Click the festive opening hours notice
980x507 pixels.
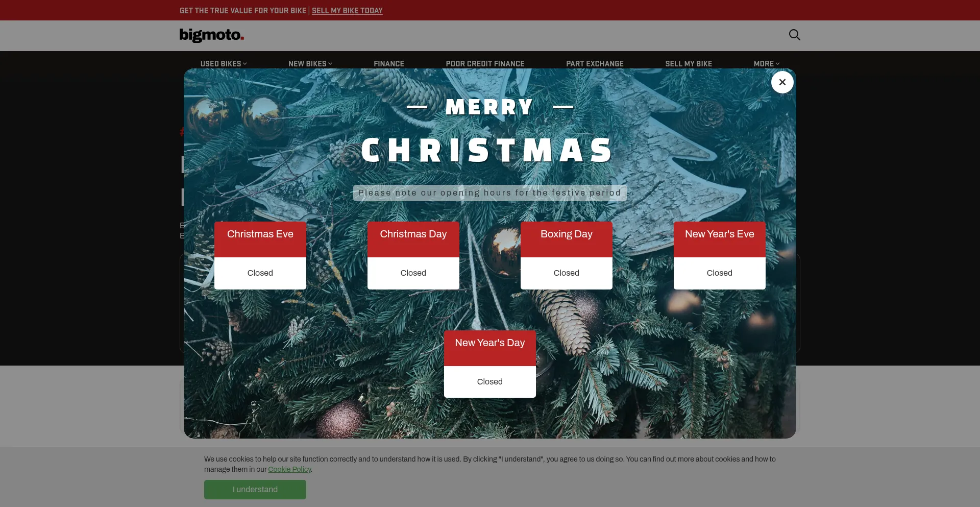489,193
